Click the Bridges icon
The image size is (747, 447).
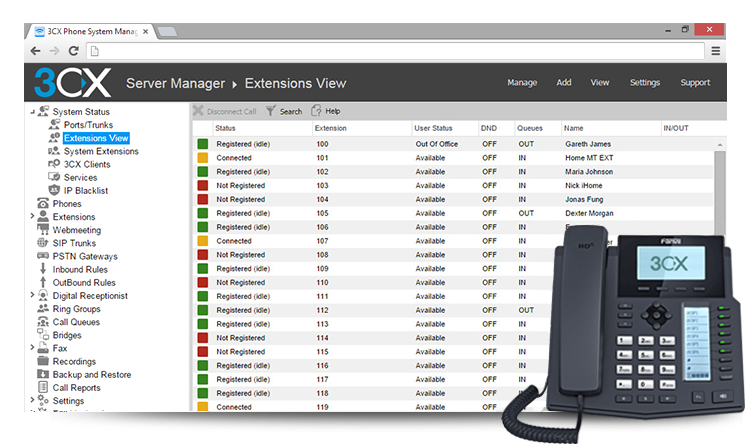[x=43, y=335]
